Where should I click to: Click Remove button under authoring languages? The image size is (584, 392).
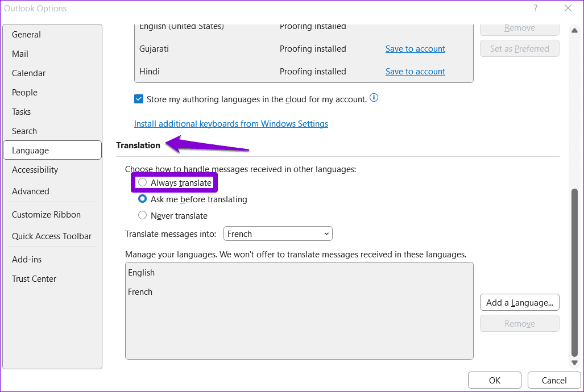[520, 29]
